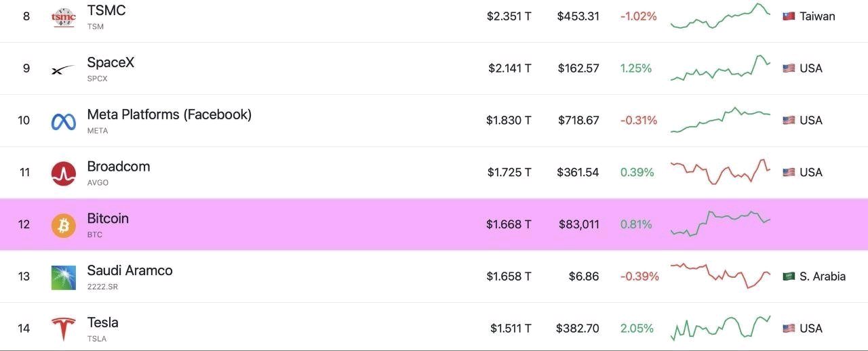Click the Saudi Aramco logo
This screenshot has height=351, width=868.
pyautogui.click(x=64, y=278)
